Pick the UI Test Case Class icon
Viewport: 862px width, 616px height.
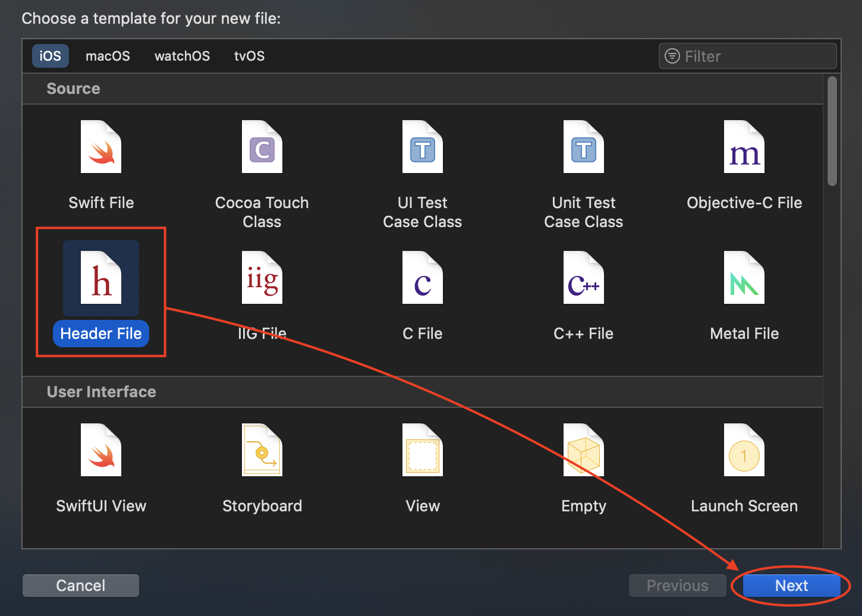click(x=423, y=147)
